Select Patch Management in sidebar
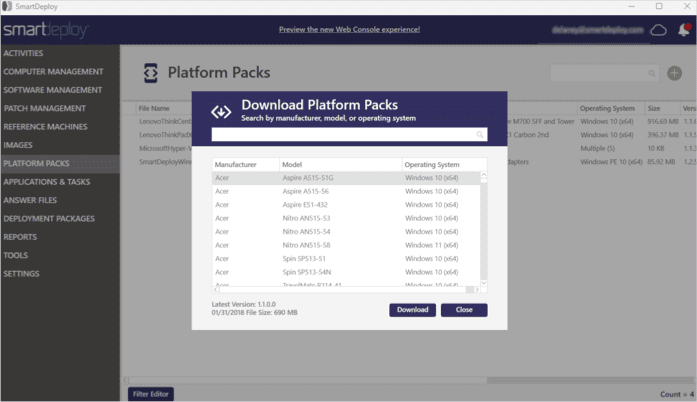The height and width of the screenshot is (402, 697). 44,109
